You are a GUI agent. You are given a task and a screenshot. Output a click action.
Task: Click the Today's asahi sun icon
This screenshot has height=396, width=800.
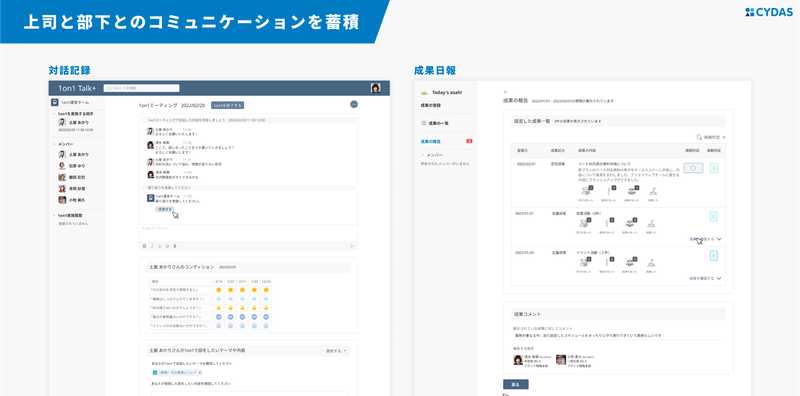point(424,93)
